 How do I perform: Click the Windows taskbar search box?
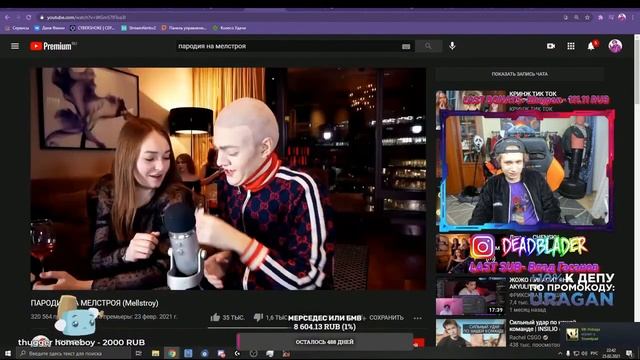point(73,353)
